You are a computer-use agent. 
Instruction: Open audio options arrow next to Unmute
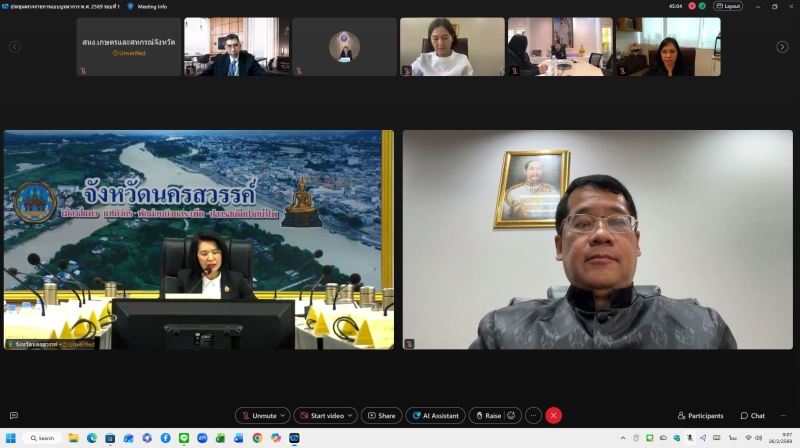[x=284, y=415]
